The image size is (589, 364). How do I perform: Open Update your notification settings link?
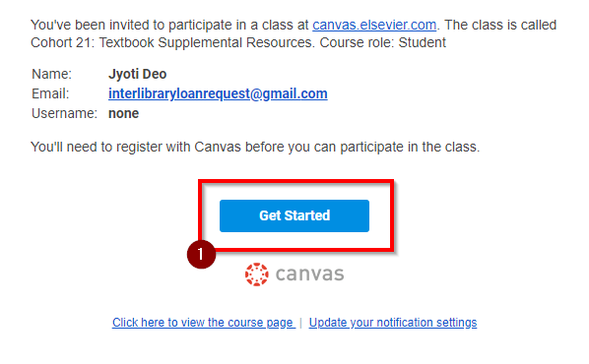tap(393, 323)
